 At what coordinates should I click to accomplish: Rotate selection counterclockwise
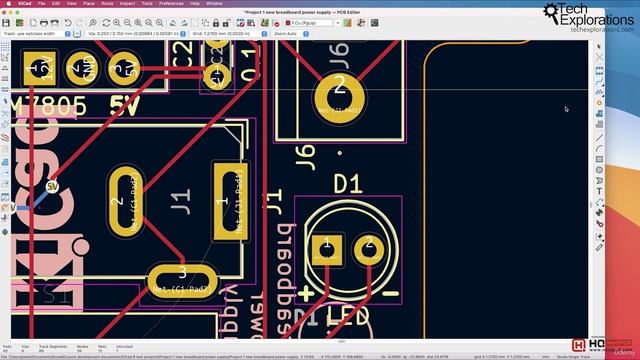pos(173,23)
